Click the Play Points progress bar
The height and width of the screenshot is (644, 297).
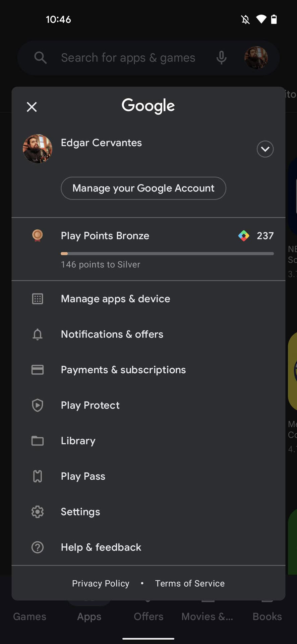[x=167, y=254]
